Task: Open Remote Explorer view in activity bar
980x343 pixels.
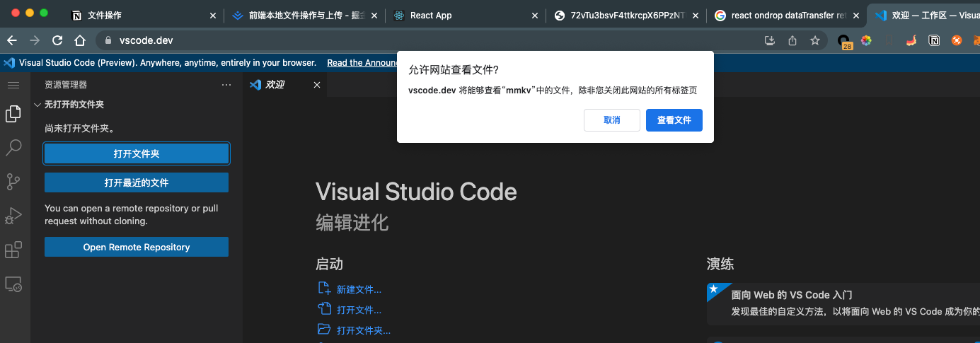Action: 13,284
